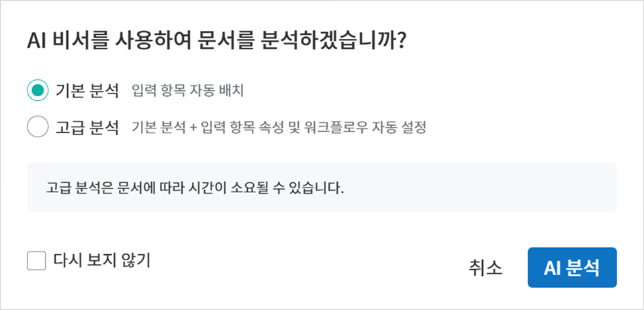Enable the 다시 보지 않기 checkbox
This screenshot has width=644, height=310.
36,260
